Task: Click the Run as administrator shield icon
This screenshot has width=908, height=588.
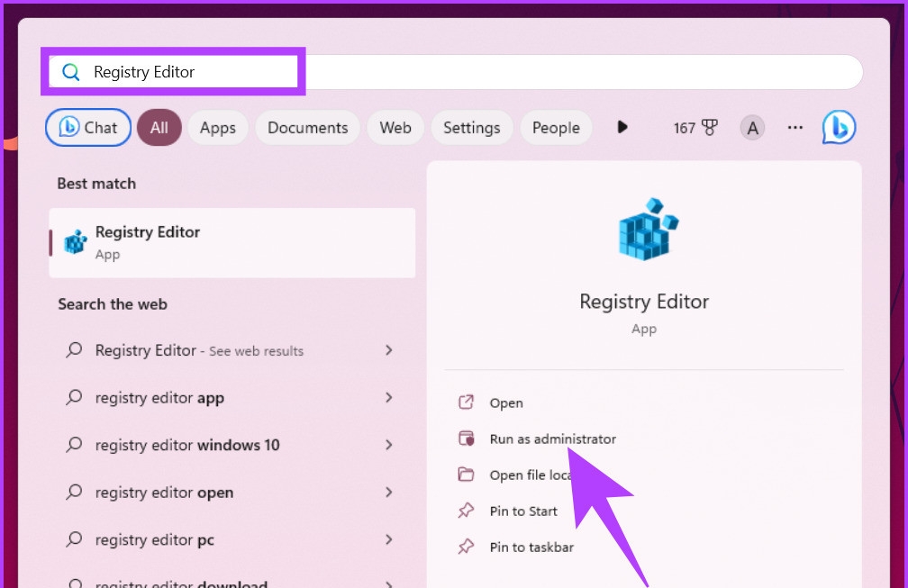Action: (467, 439)
